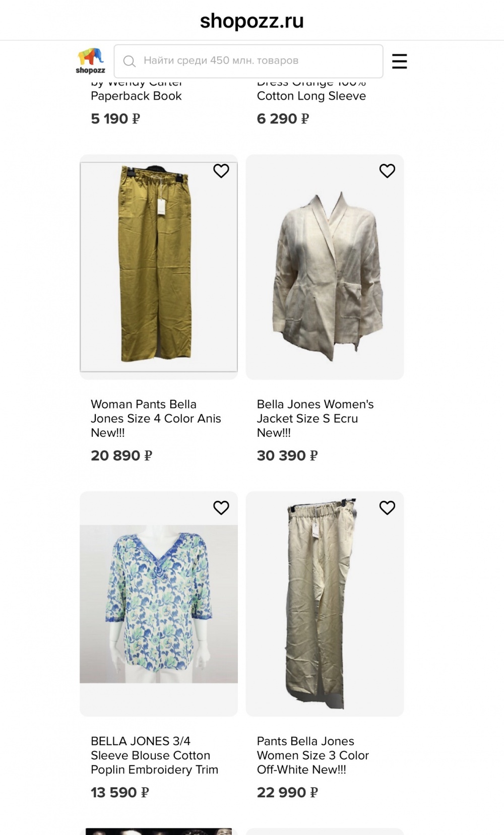Favorite the Ecru jacket with the heart

(x=387, y=171)
